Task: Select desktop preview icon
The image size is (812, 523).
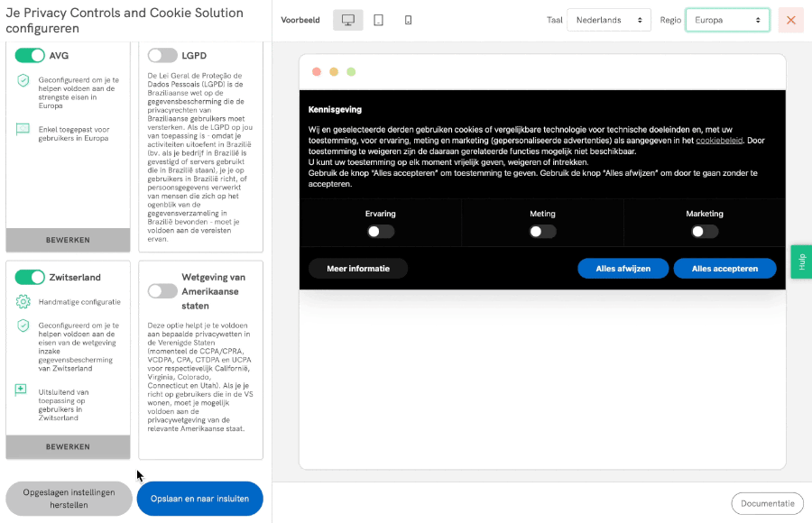Action: pos(347,20)
